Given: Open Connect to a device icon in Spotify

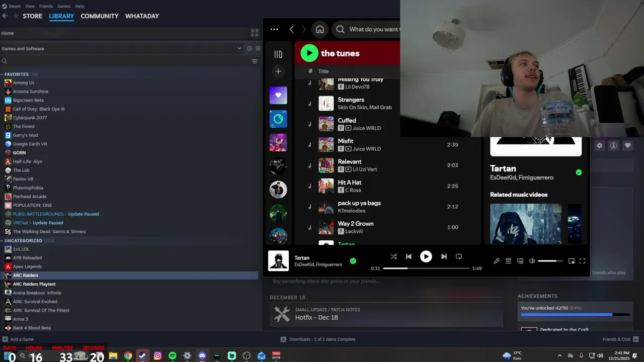Looking at the screenshot, I should [520, 261].
